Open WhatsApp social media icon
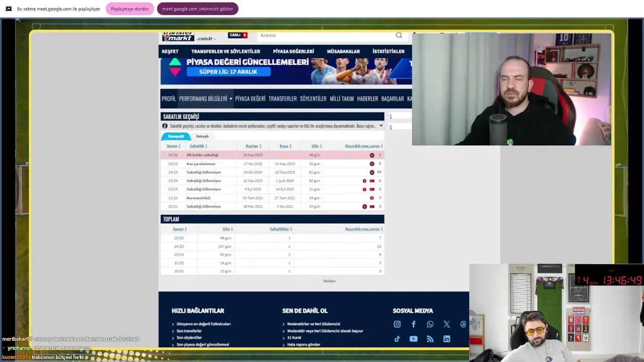The height and width of the screenshot is (362, 644). [430, 324]
